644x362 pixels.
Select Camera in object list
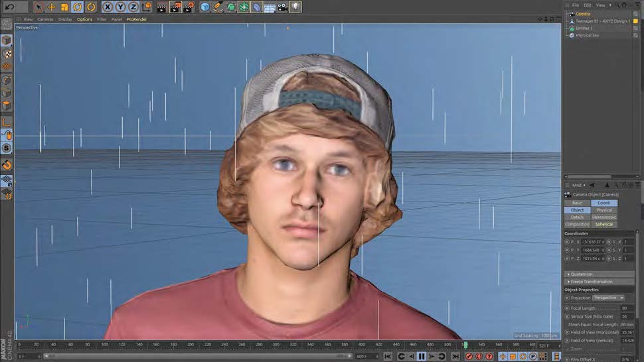pyautogui.click(x=582, y=13)
